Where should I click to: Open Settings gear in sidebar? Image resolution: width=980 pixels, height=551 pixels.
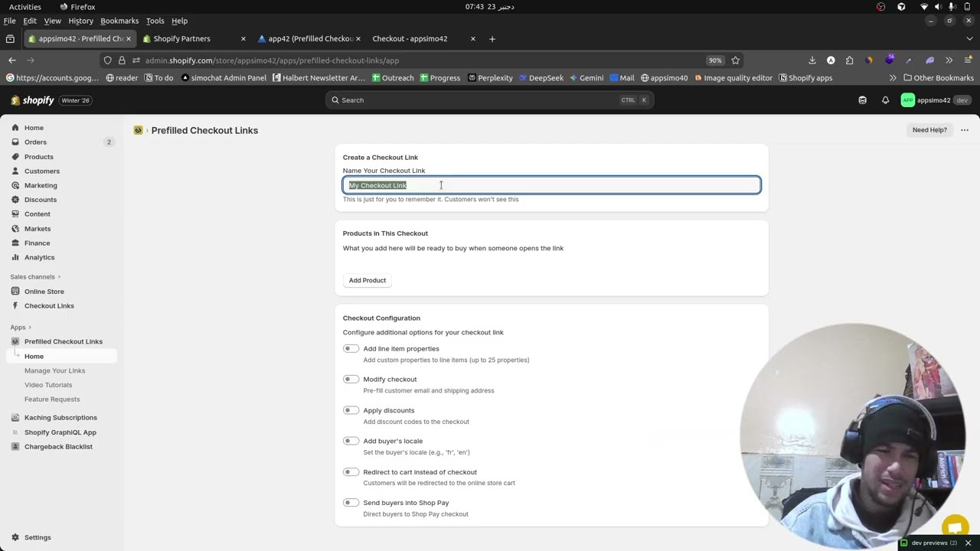[37, 537]
